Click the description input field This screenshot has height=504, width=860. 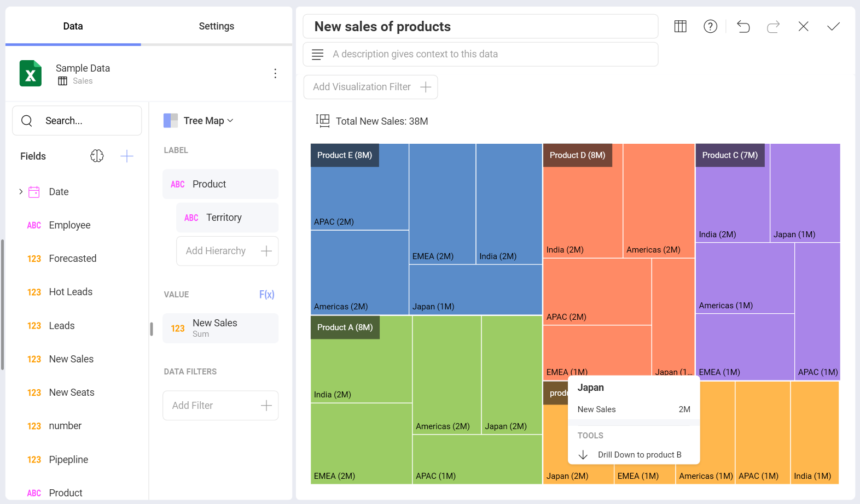click(480, 54)
